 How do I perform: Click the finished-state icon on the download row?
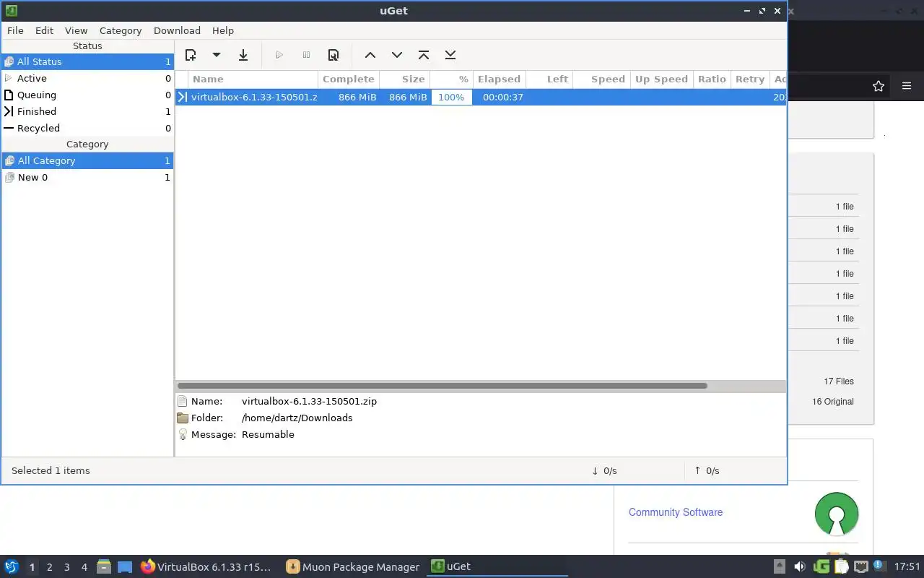point(183,97)
